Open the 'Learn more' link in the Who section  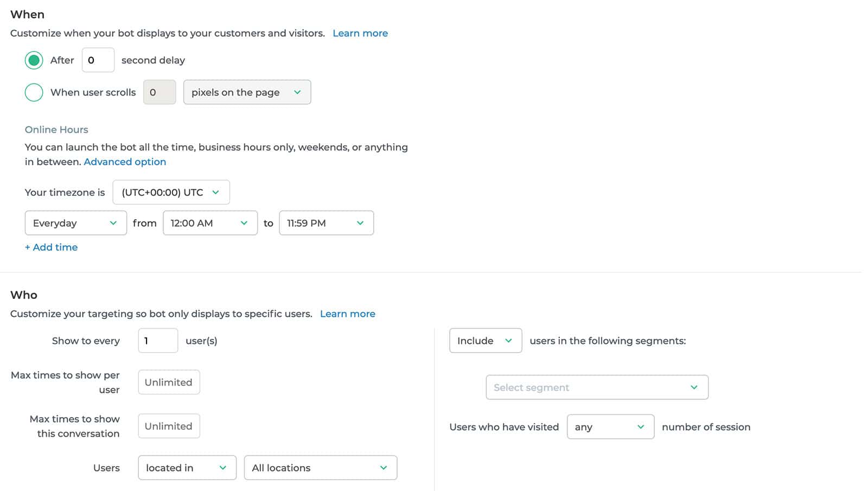coord(348,314)
